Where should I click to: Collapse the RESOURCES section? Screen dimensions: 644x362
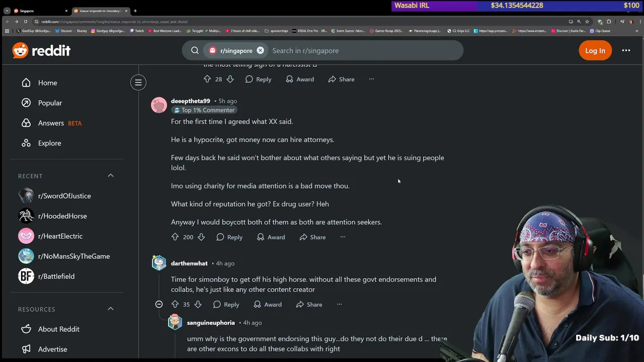111,309
